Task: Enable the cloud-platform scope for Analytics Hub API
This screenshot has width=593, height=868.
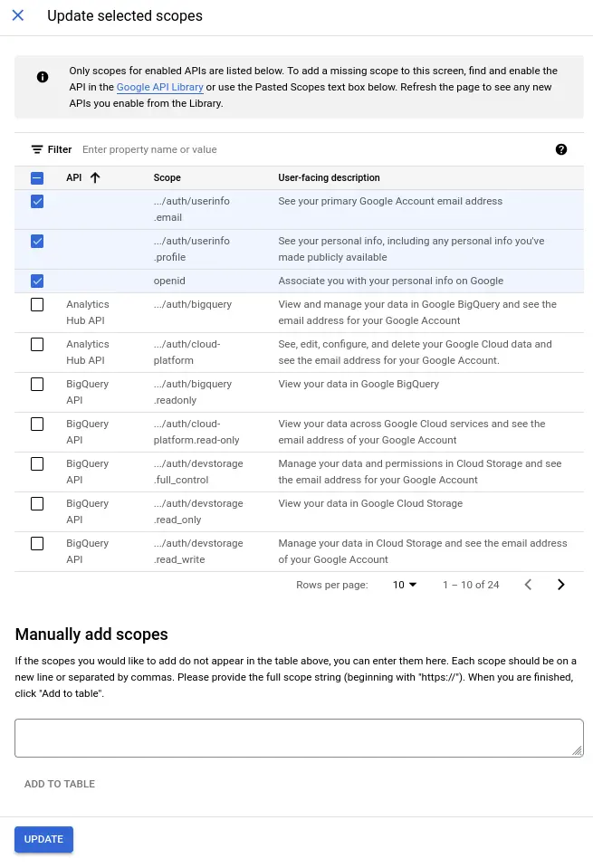Action: 37,344
